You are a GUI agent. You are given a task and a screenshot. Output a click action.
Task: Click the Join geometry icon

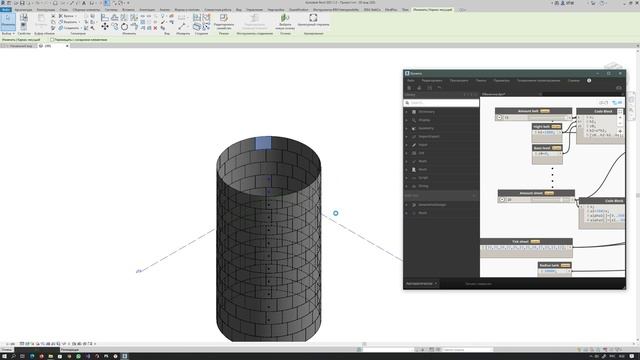point(60,28)
